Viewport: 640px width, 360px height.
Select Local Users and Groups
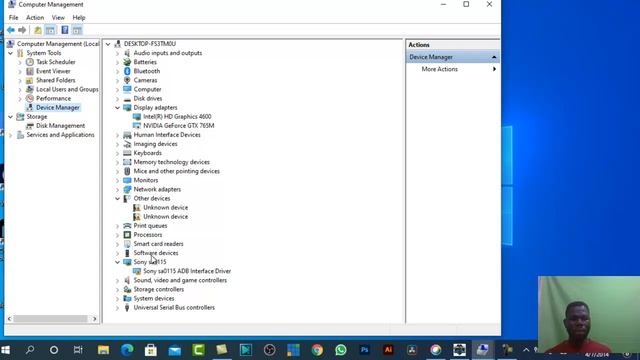[67, 89]
